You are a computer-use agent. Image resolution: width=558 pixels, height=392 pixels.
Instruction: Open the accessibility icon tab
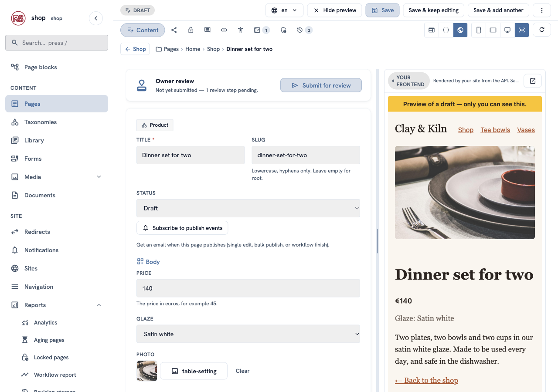coord(240,30)
